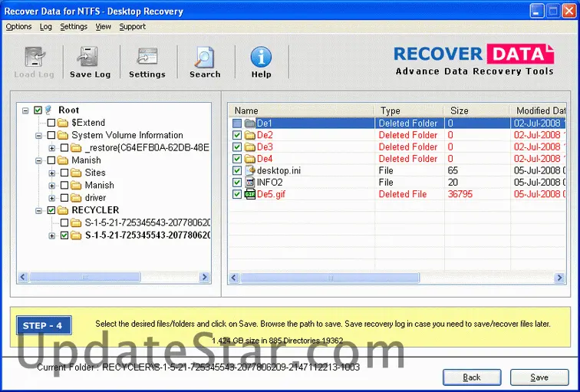Click the STEP - 4 button
The image size is (580, 392).
tap(44, 325)
